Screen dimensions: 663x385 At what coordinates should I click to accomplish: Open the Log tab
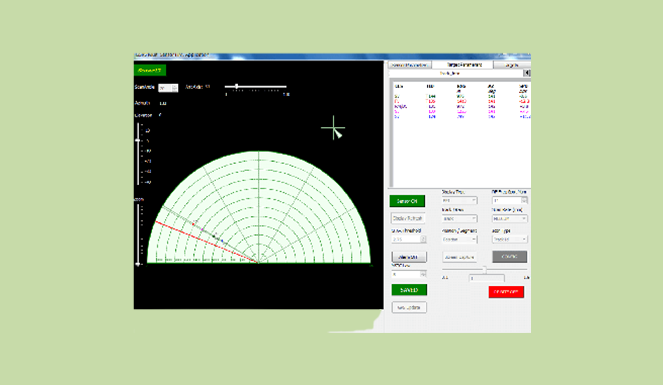pos(512,65)
